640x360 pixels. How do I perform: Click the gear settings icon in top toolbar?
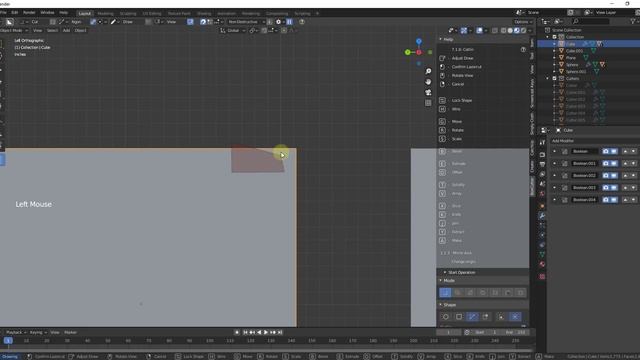(278, 22)
